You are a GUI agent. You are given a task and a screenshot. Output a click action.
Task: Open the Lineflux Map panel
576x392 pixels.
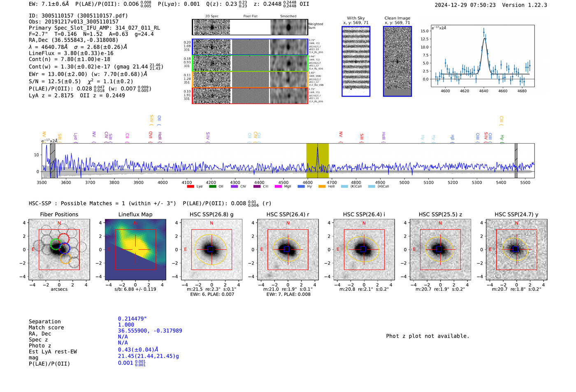(x=135, y=250)
